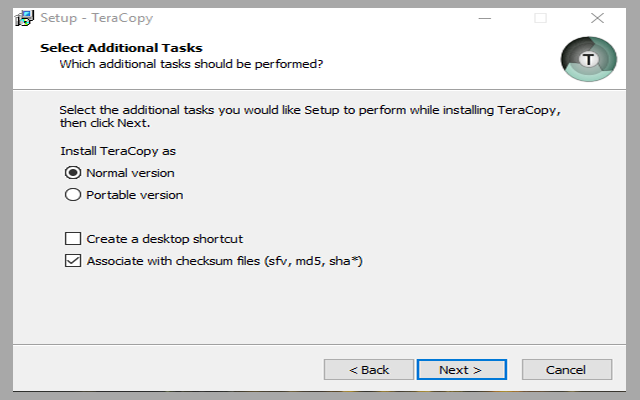The width and height of the screenshot is (640, 400).
Task: Enable the Create a desktop shortcut checkbox
Action: [x=72, y=239]
